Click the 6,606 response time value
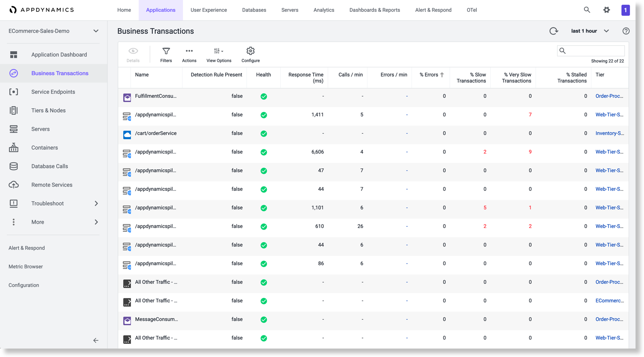This screenshot has height=357, width=644. (318, 152)
